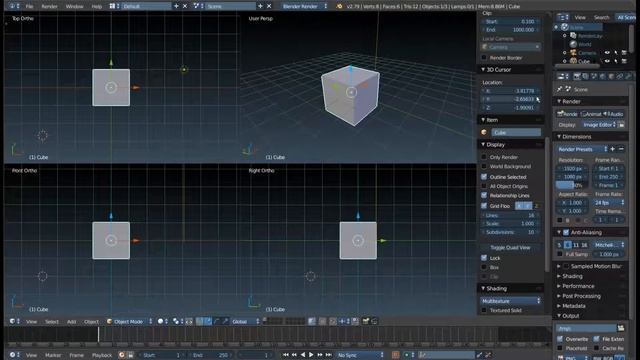The height and width of the screenshot is (360, 640).
Task: Hide the Cube in the outliner
Action: coord(607,61)
